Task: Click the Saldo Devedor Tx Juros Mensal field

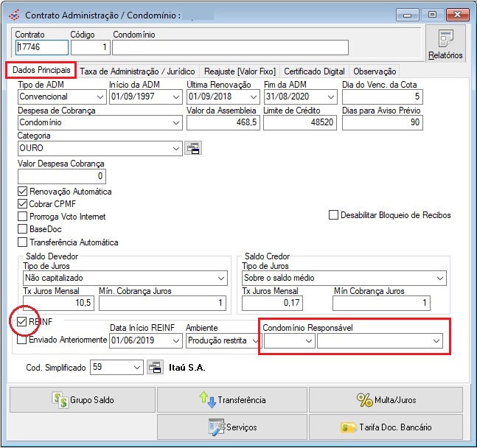Action: [58, 303]
